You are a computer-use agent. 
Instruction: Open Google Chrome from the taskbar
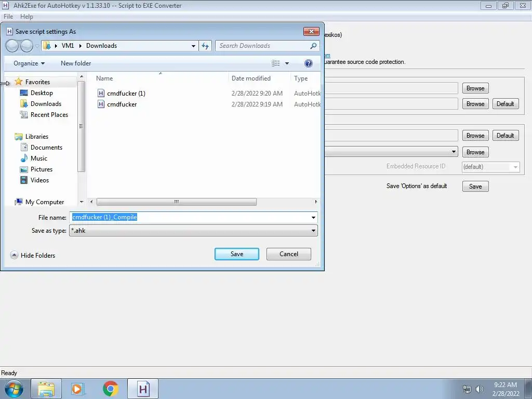(110, 389)
